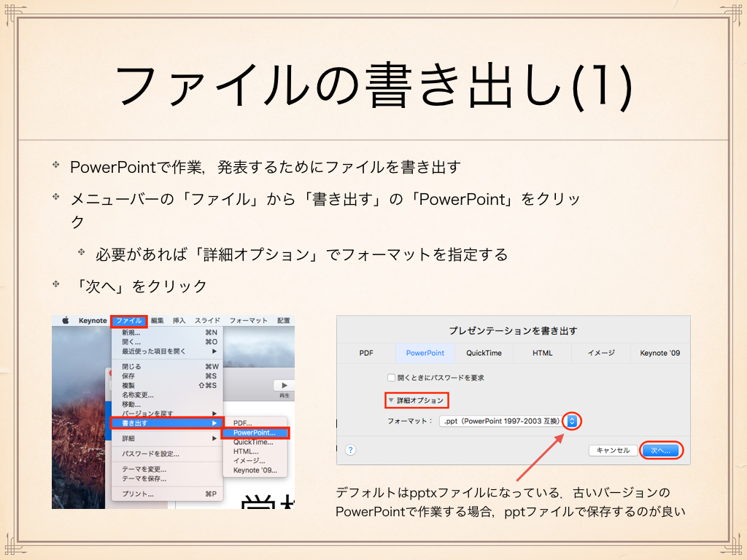
Task: Collapse the 詳細オプション disclosure triangle
Action: [x=391, y=400]
